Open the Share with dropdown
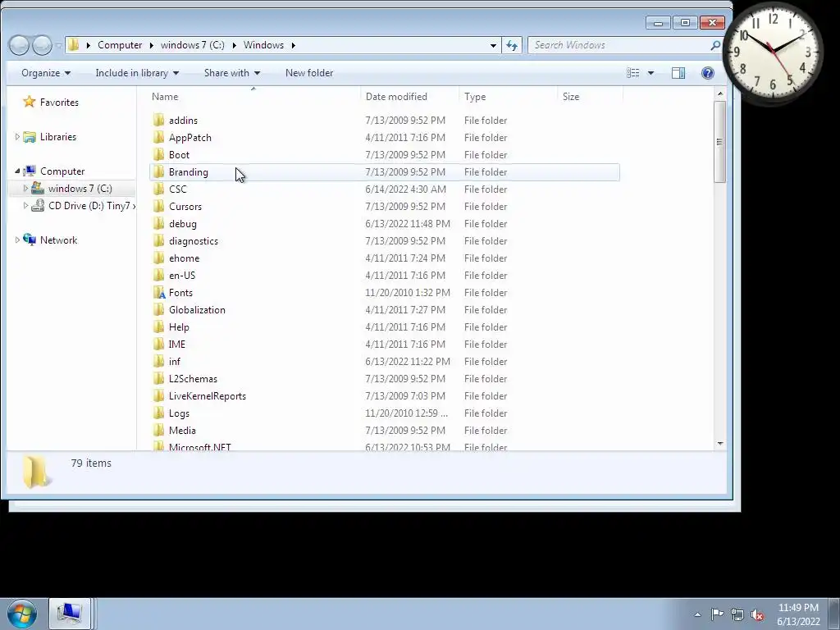The height and width of the screenshot is (630, 840). coord(232,73)
